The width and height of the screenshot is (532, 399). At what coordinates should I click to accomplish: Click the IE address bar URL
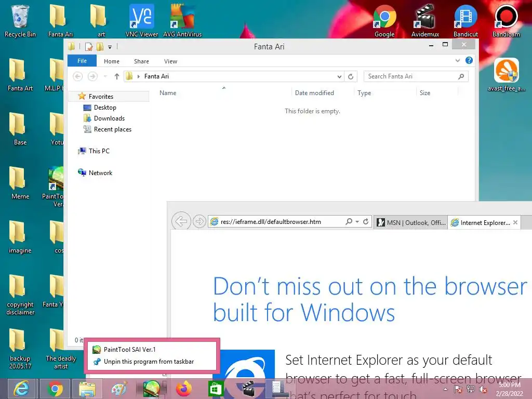(271, 221)
